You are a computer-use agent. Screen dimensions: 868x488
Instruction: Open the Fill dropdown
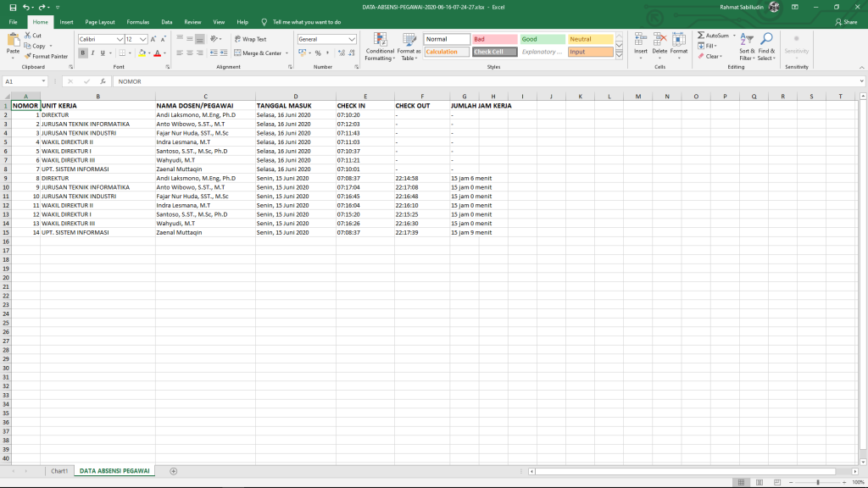708,46
